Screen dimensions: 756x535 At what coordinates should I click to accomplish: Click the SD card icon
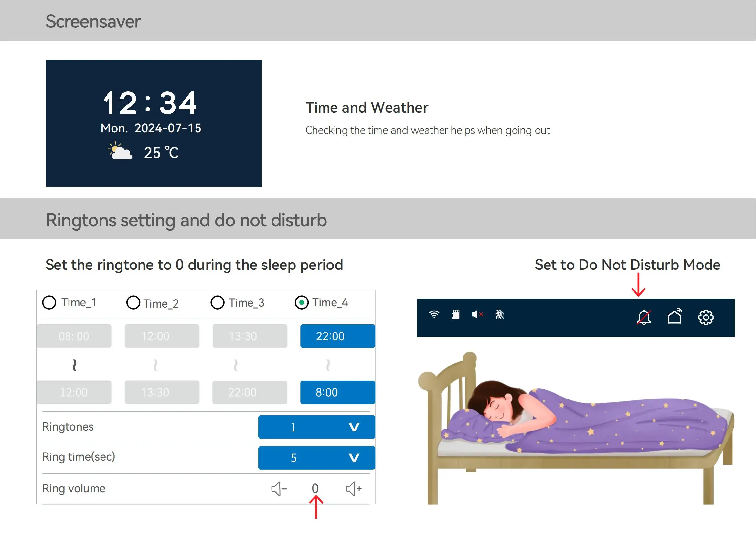456,315
